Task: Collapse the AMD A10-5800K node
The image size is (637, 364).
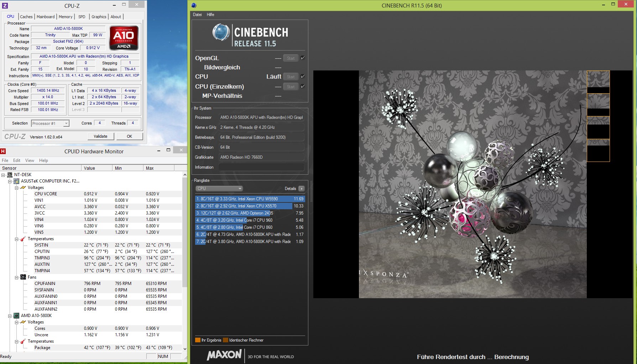Action: [x=10, y=316]
